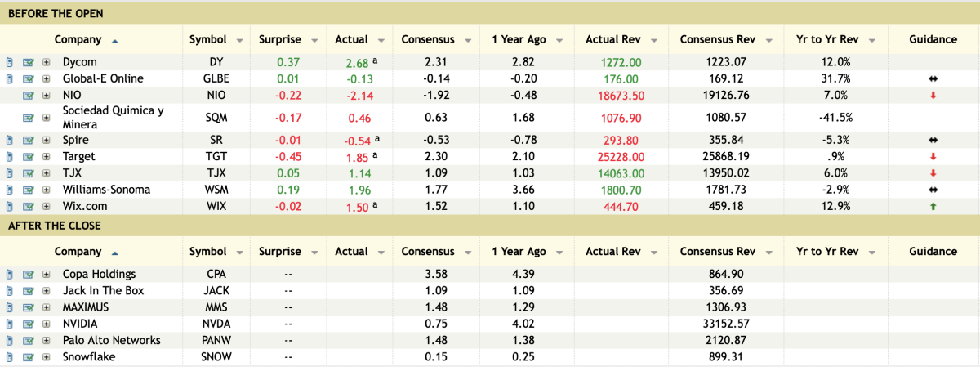The image size is (980, 367).
Task: Click the phone icon beside NVIDIA
Action: coord(10,324)
